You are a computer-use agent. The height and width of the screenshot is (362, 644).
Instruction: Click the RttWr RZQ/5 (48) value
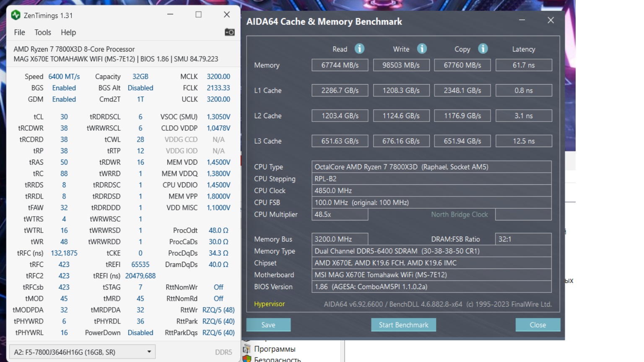218,310
